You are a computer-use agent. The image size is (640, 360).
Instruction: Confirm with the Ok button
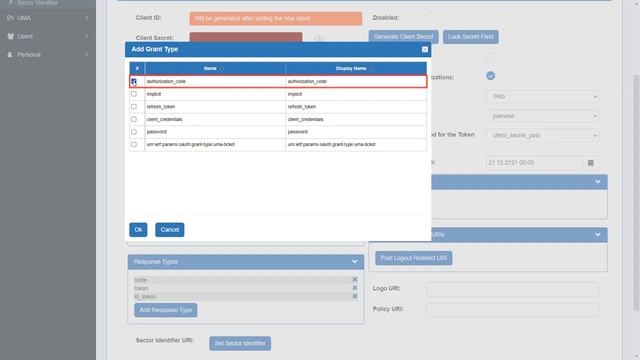138,230
